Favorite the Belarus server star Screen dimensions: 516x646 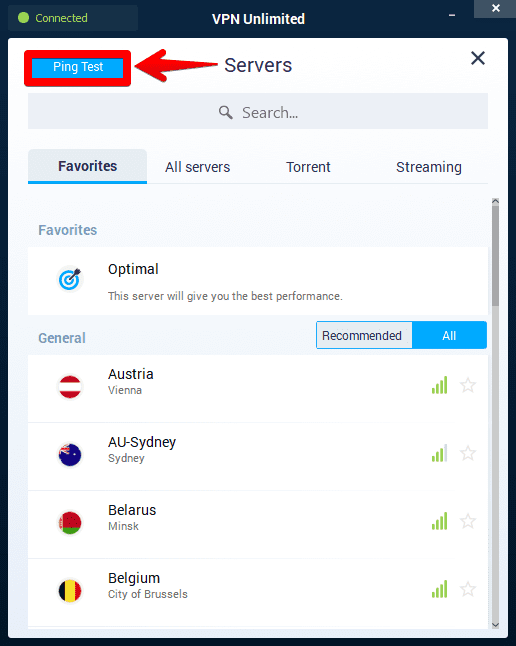[x=468, y=521]
